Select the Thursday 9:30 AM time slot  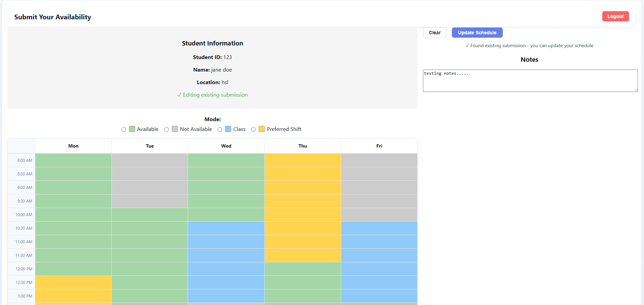pos(303,201)
